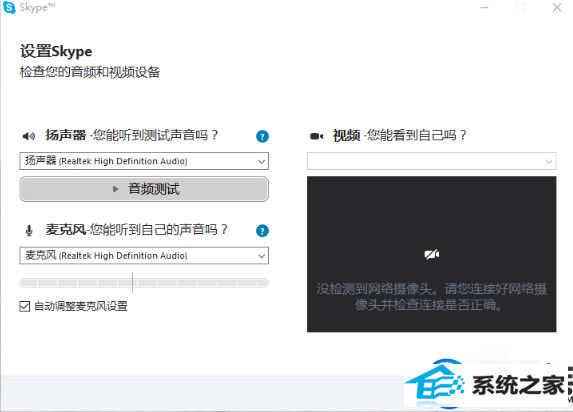The width and height of the screenshot is (573, 412).
Task: Start the 音频测试 audio test
Action: (144, 189)
